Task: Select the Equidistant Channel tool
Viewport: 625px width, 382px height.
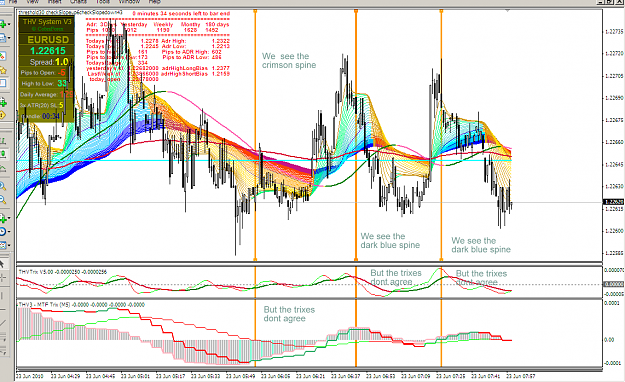Action: 2,337
